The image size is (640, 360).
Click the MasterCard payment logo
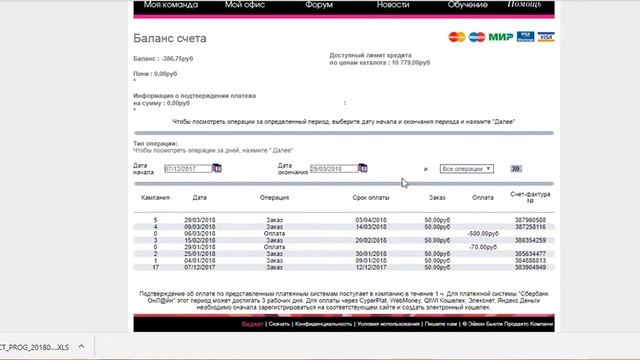(x=457, y=37)
